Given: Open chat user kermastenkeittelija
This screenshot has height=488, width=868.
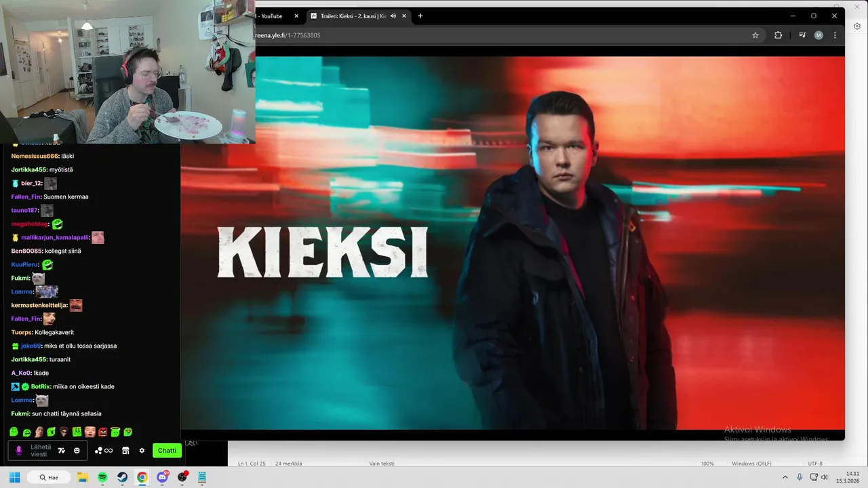Looking at the screenshot, I should pyautogui.click(x=39, y=305).
